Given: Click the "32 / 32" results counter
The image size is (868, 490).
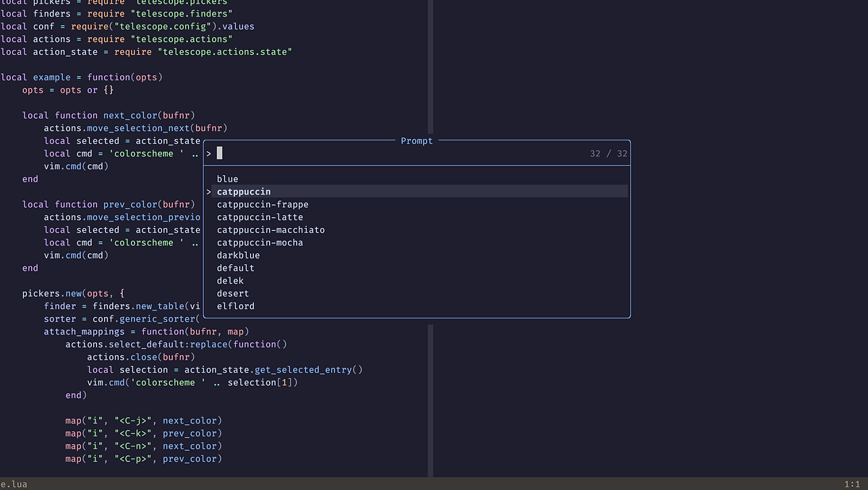Looking at the screenshot, I should tap(610, 153).
